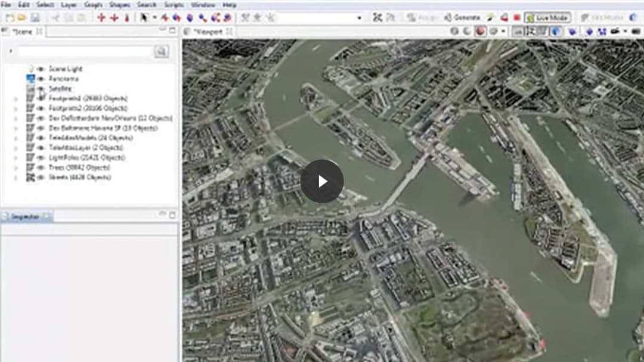Select the black arrow selection tool
Screen dimensions: 644x362
coord(144,18)
